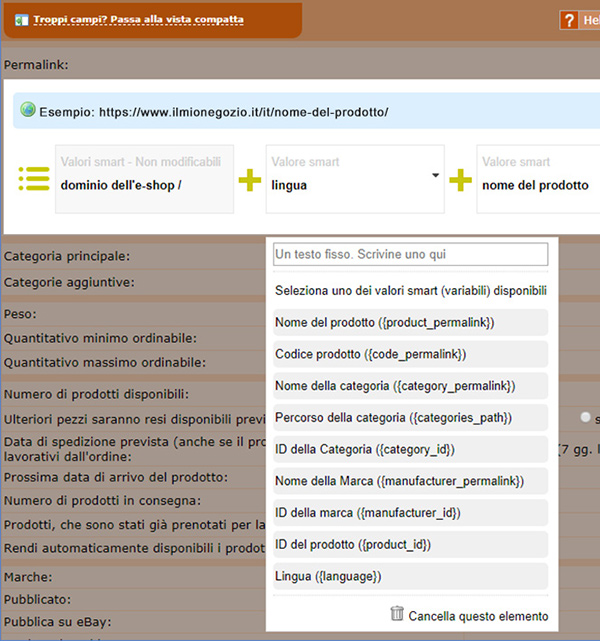Screen dimensions: 600x641
Task: Click the 'Peso:' label
Action: click(20, 314)
